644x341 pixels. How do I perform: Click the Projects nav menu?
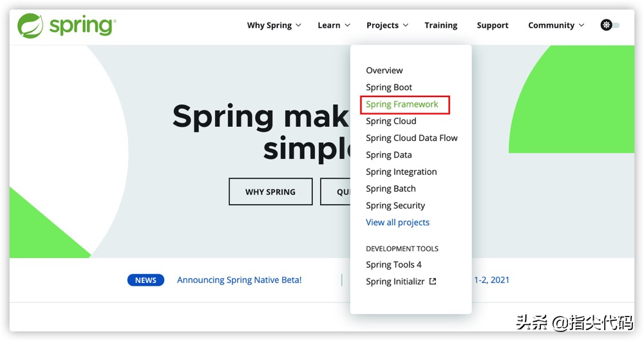[x=387, y=26]
